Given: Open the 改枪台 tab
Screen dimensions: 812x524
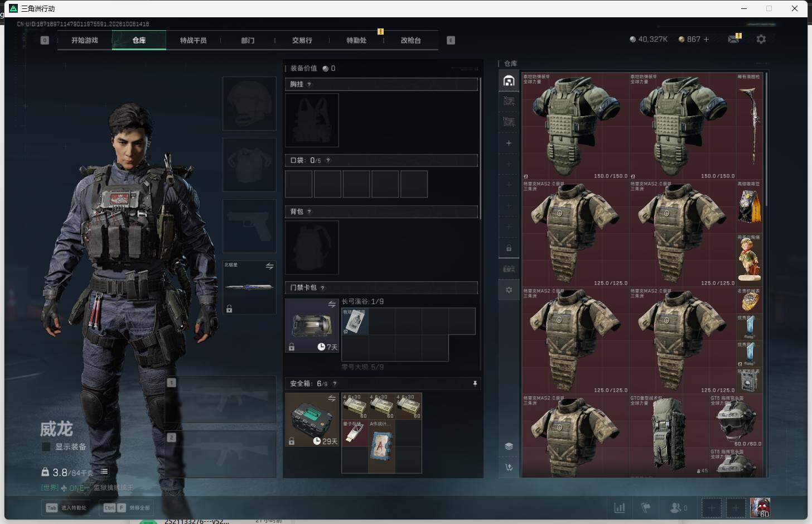Looking at the screenshot, I should [410, 40].
